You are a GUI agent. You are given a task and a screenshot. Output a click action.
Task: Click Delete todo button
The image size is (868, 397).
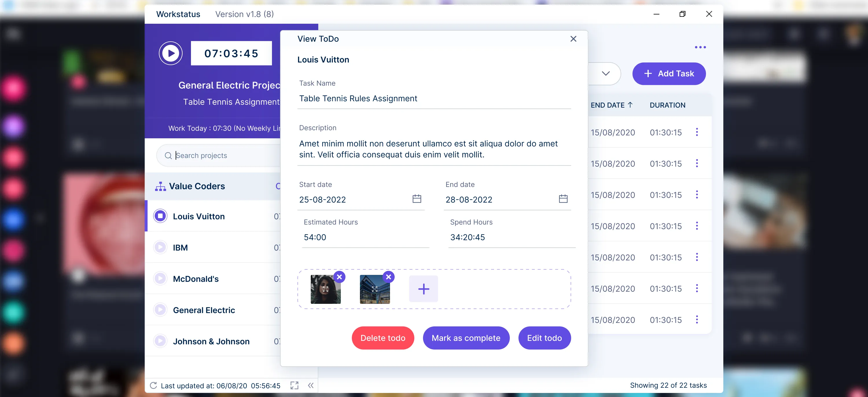coord(383,338)
